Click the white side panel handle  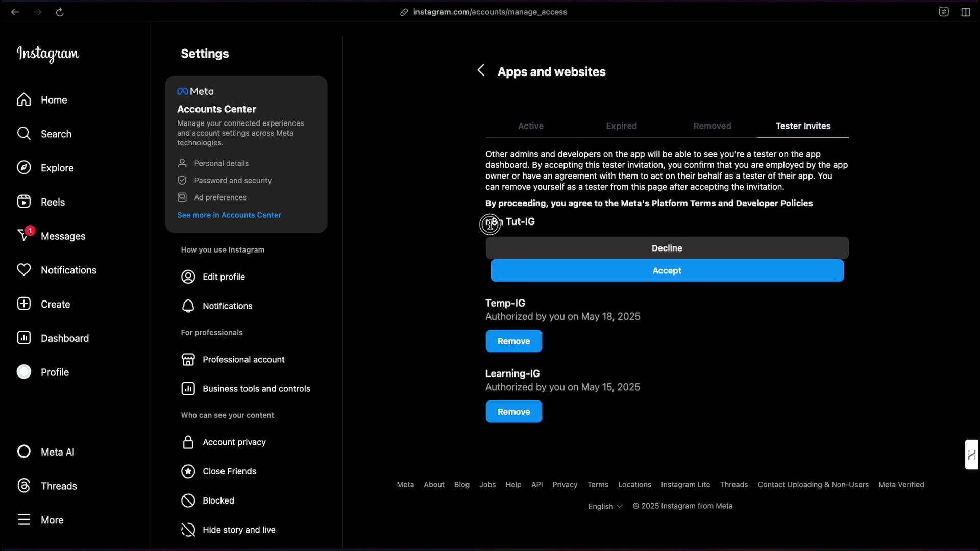tap(972, 455)
